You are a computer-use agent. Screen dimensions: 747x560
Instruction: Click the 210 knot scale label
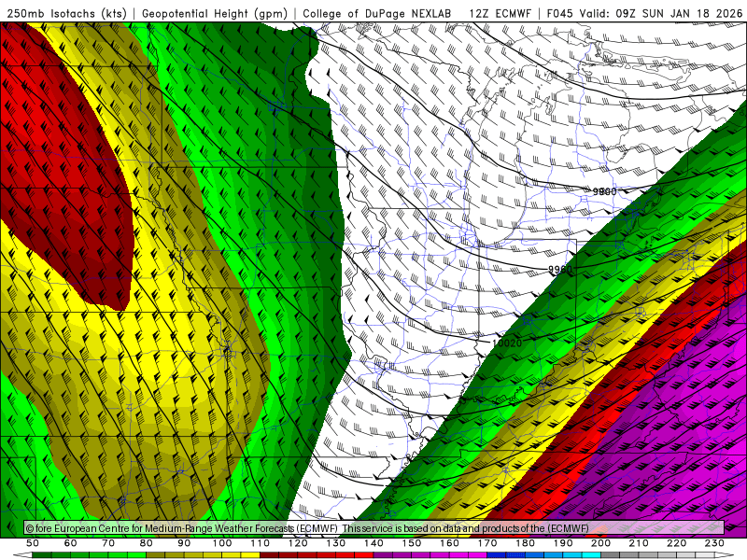pyautogui.click(x=639, y=543)
